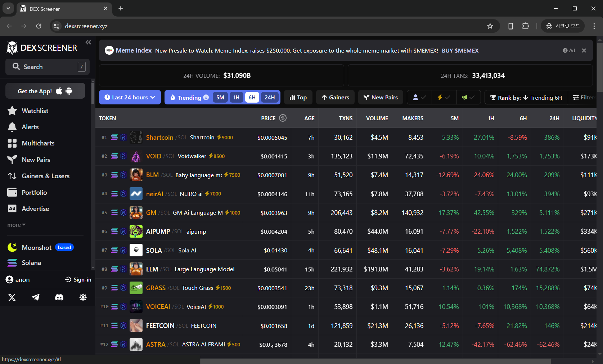Click the Shartcoin token thumbnail

click(x=136, y=137)
